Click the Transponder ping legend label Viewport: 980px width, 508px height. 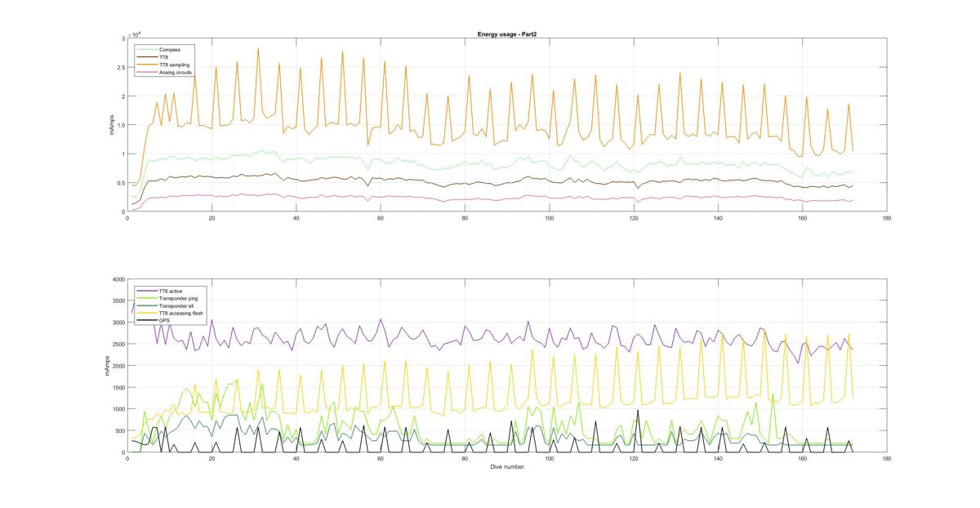tap(178, 298)
